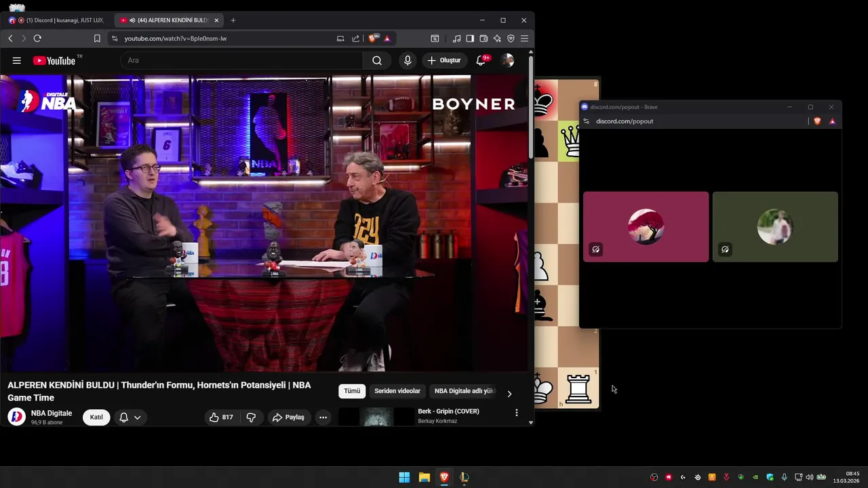Viewport: 868px width, 488px height.
Task: Open the more actions ellipsis under the video
Action: coord(323,418)
